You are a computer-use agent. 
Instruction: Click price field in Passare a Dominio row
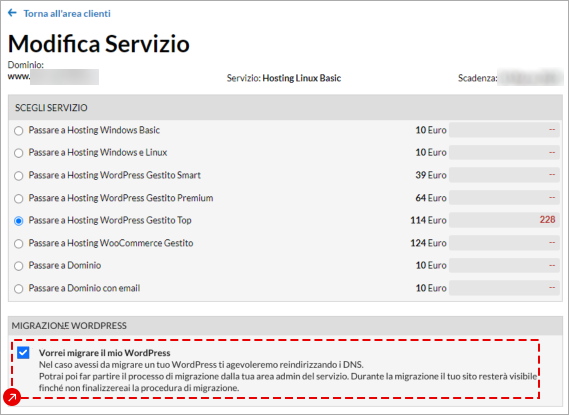(x=504, y=265)
